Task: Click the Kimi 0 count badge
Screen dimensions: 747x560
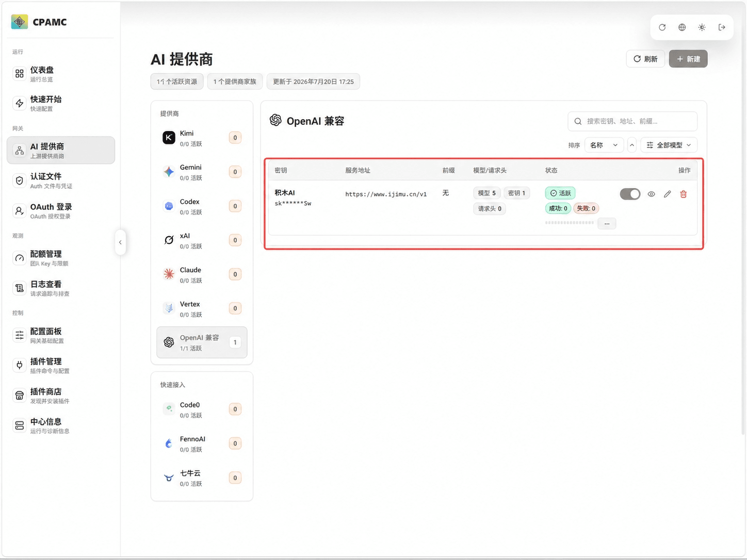Action: [235, 138]
